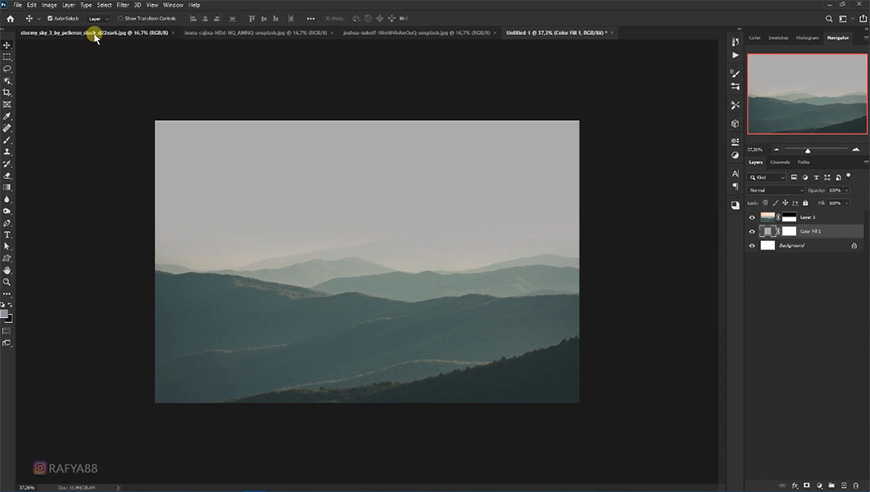Click the search magnifier icon at top right
The width and height of the screenshot is (870, 492).
pos(829,18)
